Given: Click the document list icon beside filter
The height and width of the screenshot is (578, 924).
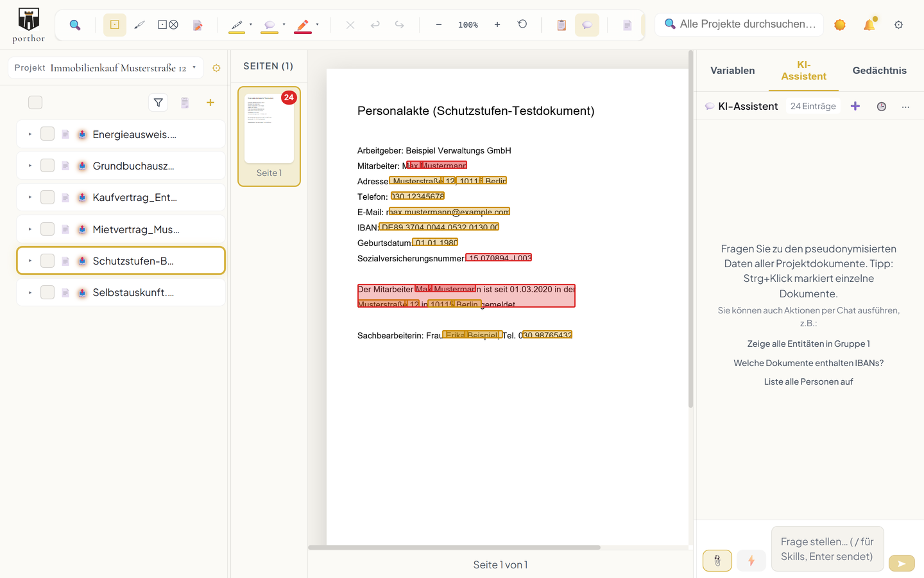Looking at the screenshot, I should [x=185, y=103].
